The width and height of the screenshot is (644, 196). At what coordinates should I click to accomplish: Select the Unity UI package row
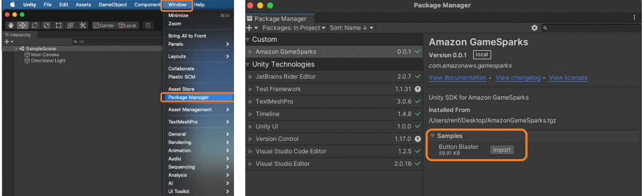coord(334,126)
